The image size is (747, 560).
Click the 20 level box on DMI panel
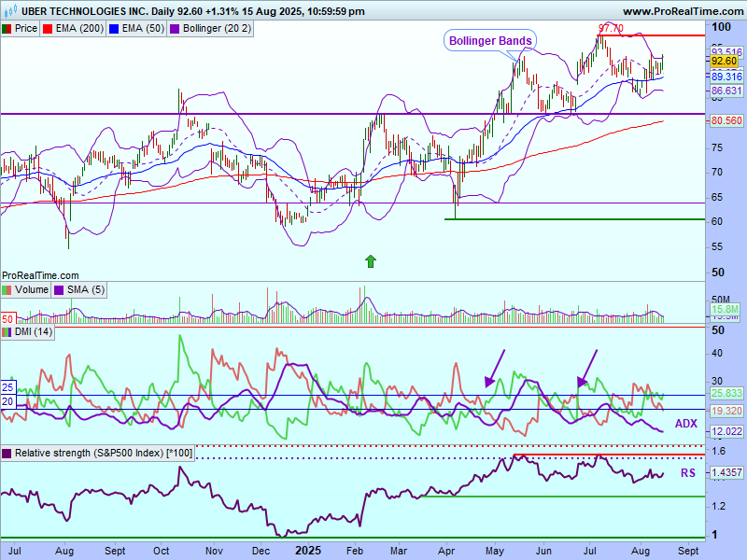point(8,402)
